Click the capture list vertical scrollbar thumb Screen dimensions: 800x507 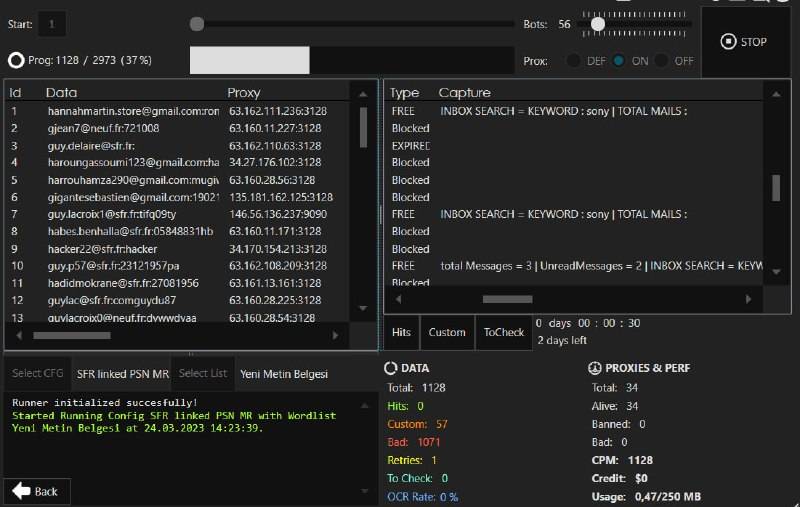click(x=776, y=188)
